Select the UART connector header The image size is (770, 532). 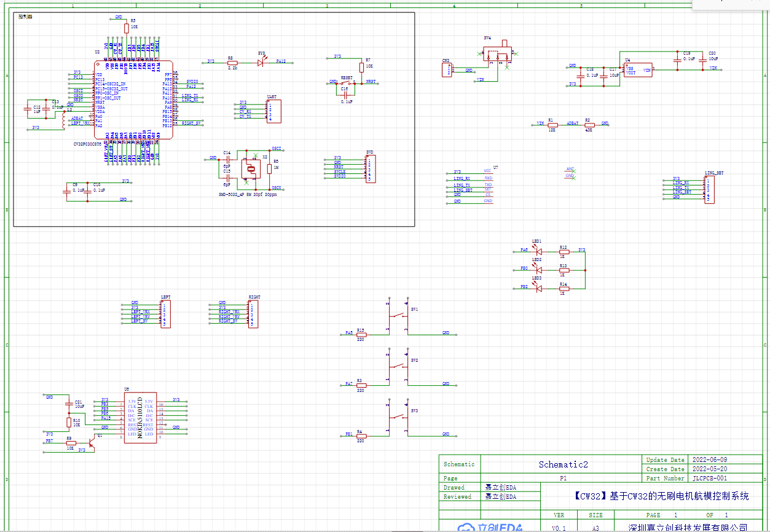pyautogui.click(x=273, y=111)
